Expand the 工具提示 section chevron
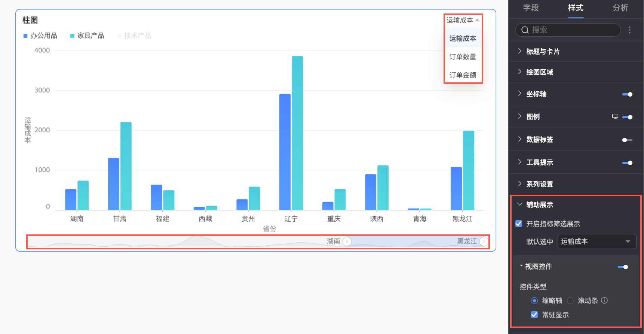 [x=519, y=162]
